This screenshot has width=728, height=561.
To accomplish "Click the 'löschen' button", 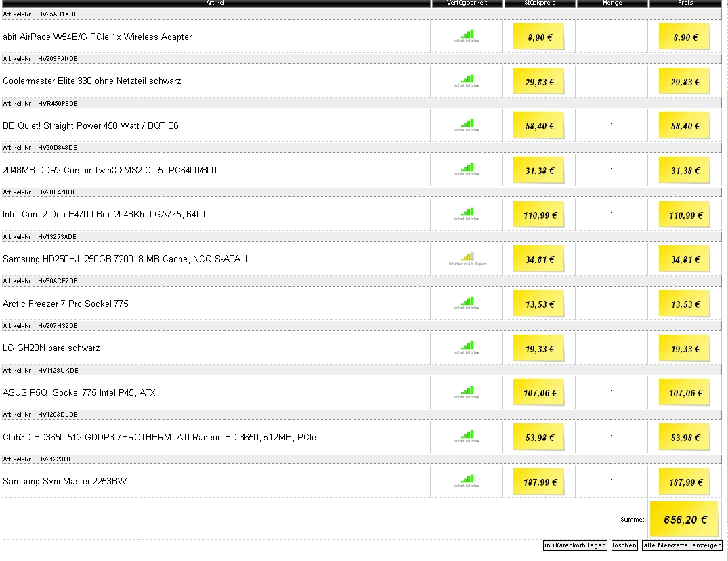I will (x=624, y=545).
